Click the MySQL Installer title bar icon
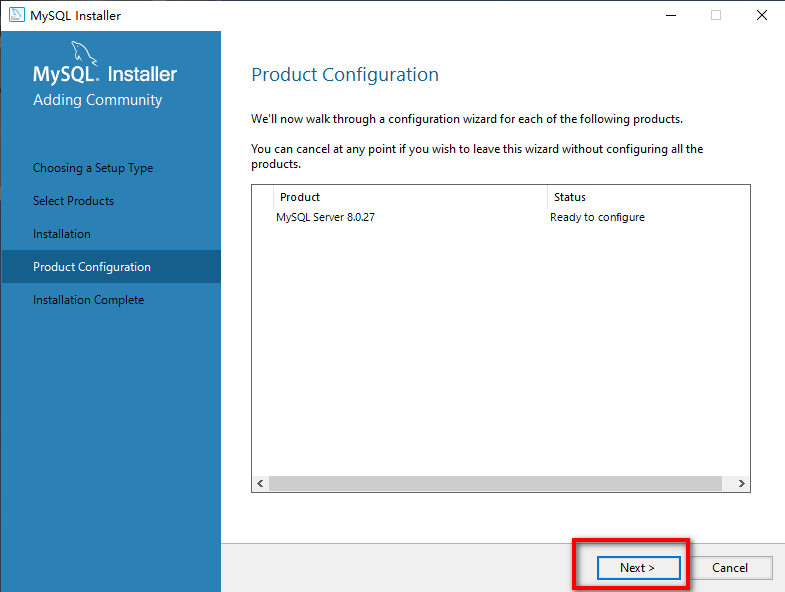785x592 pixels. click(x=17, y=15)
